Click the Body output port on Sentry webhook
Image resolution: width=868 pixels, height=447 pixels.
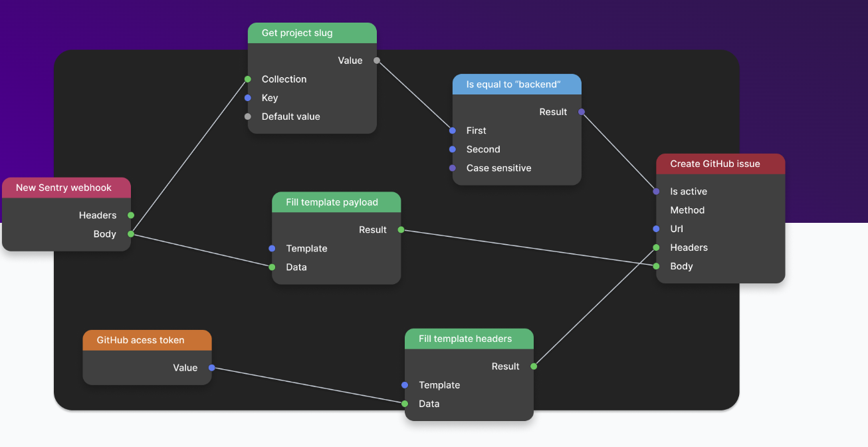(131, 234)
